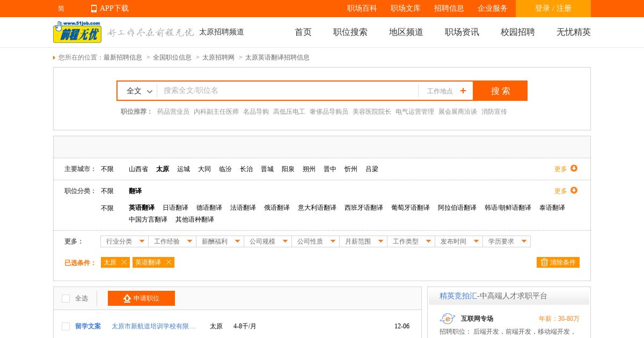
Task: Select 其他语种翻译 job category
Action: [195, 219]
